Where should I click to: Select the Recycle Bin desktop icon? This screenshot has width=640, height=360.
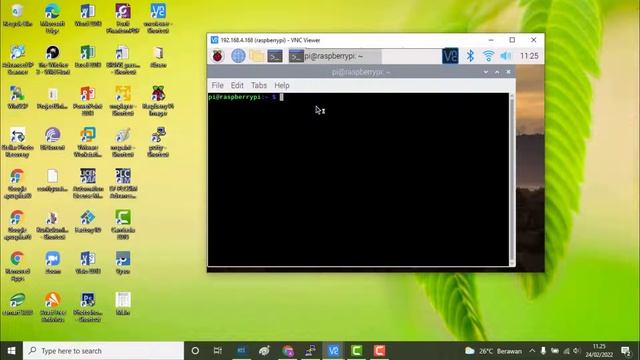point(18,16)
